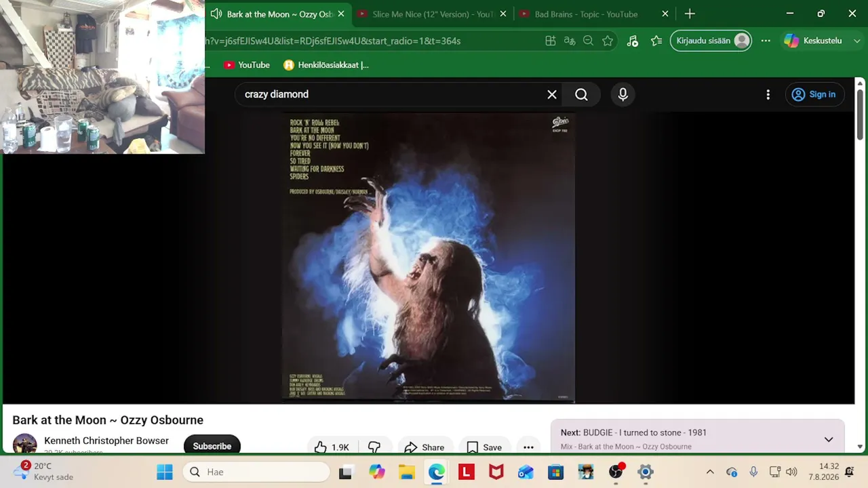
Task: Open Microsoft Store from the taskbar
Action: 556,472
